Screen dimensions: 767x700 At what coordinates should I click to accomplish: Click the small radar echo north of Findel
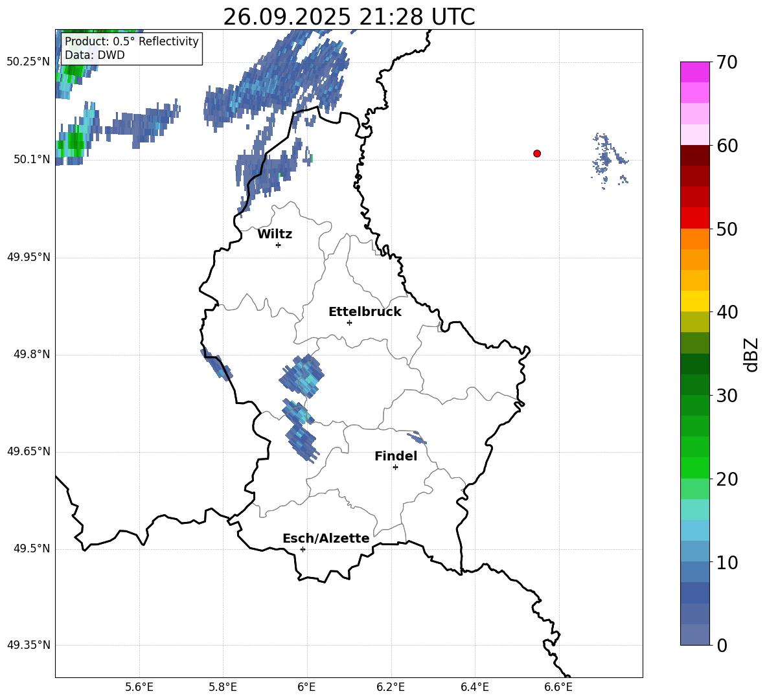tap(418, 438)
